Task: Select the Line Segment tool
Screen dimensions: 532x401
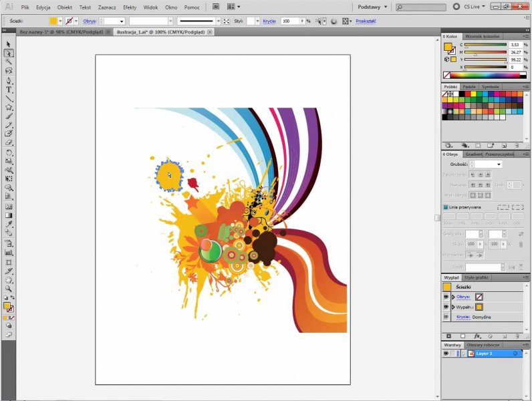Action: pos(9,98)
